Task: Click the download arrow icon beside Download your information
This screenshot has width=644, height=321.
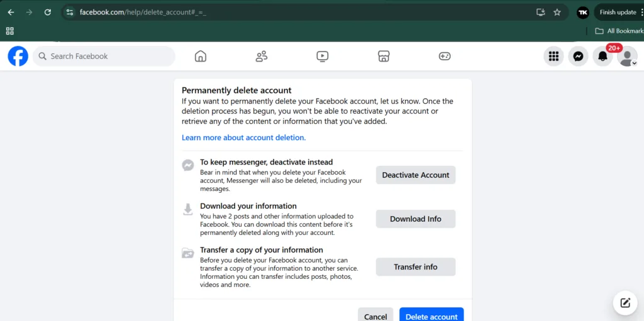Action: click(x=187, y=209)
